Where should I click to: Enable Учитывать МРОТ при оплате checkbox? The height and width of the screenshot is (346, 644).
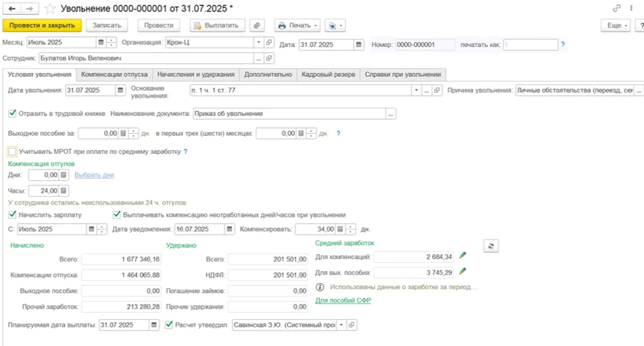12,152
